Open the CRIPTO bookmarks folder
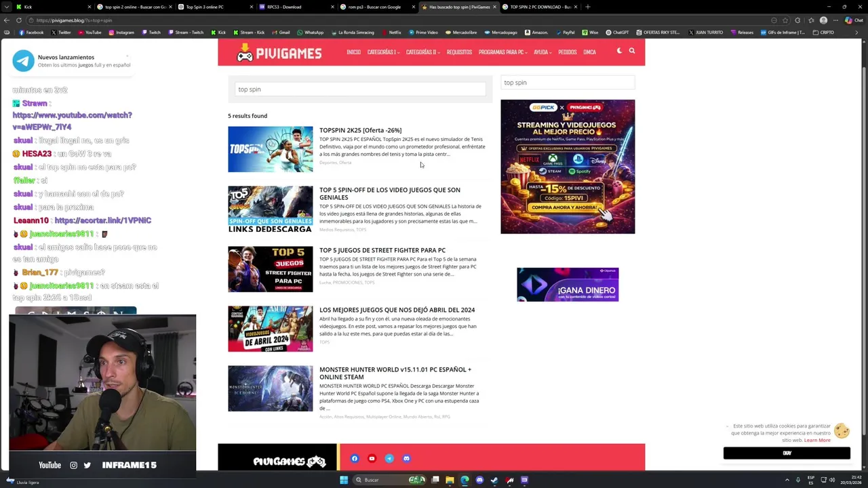This screenshot has height=488, width=868. coord(823,33)
